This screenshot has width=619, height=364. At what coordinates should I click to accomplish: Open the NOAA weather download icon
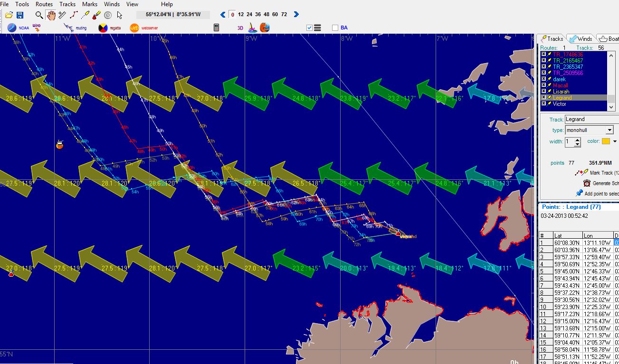tap(12, 28)
